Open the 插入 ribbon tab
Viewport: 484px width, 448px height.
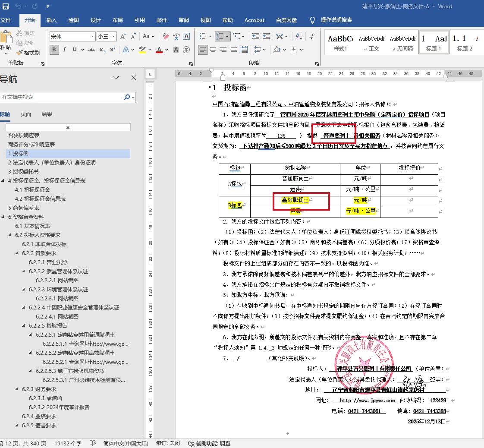click(x=51, y=20)
